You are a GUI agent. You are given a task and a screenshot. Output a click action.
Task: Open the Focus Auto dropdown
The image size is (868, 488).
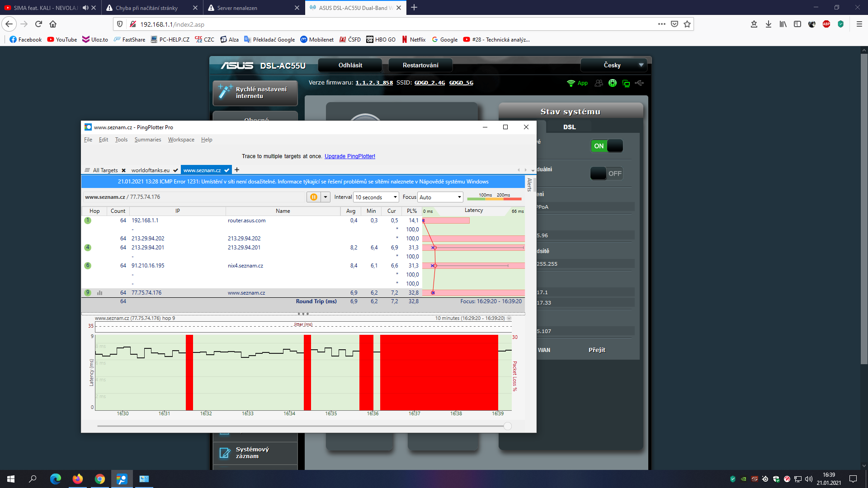[x=440, y=197]
